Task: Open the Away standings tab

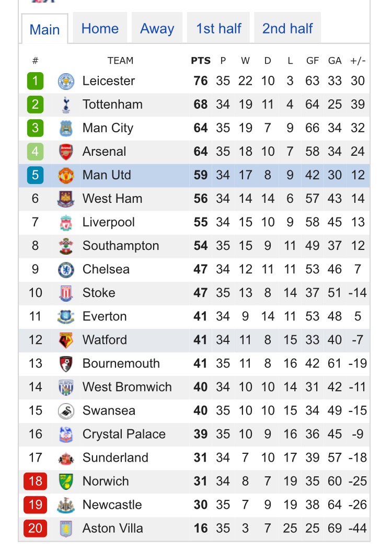Action: click(x=157, y=29)
